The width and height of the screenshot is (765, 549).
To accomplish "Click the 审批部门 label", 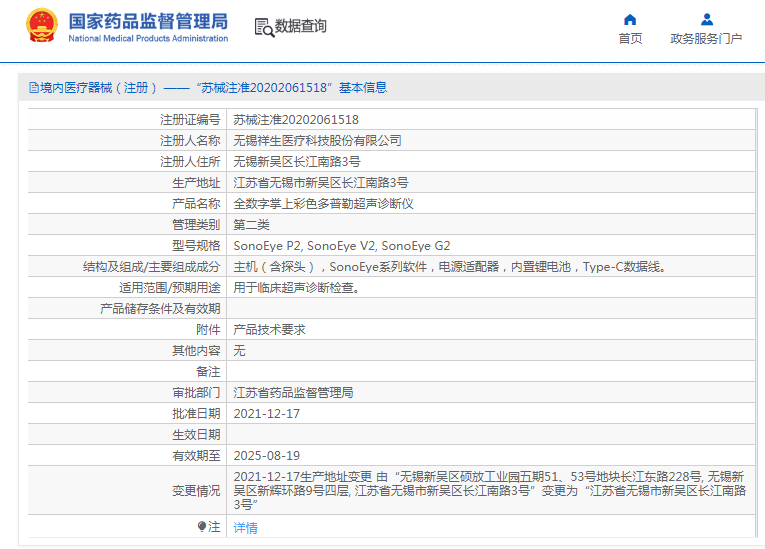I will (x=196, y=392).
